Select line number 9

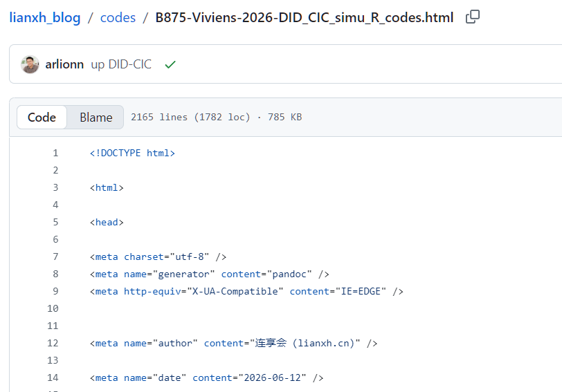55,291
